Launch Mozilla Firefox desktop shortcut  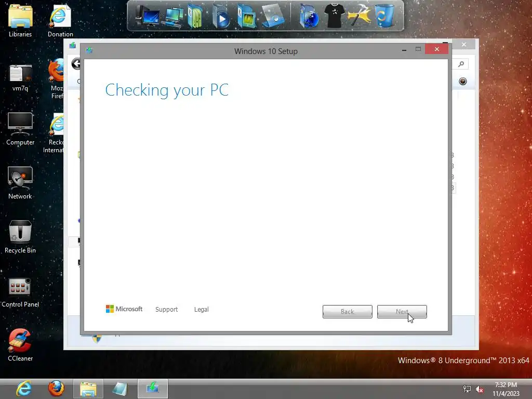(56, 79)
